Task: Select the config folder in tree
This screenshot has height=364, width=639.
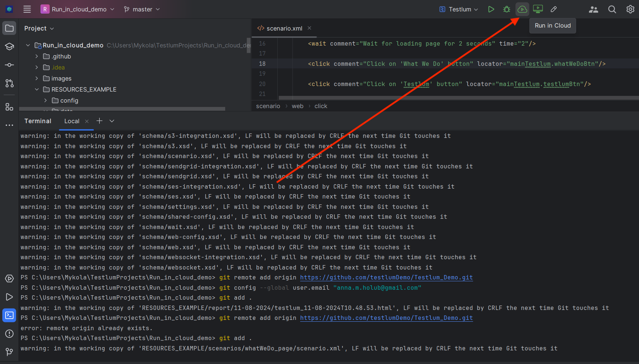Action: [69, 100]
